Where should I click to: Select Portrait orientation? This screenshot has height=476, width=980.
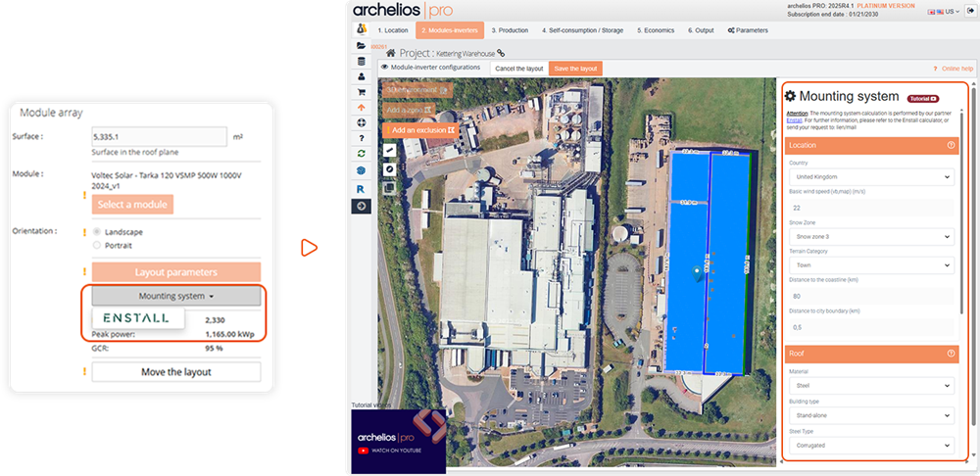point(96,245)
